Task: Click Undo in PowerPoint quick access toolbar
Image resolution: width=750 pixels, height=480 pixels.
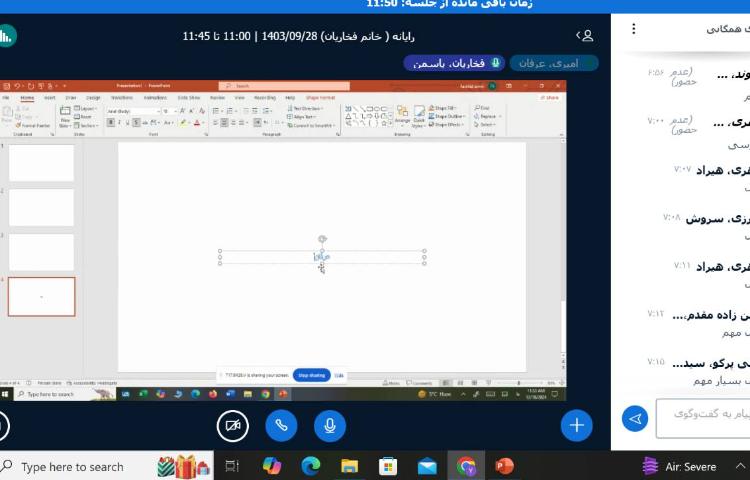Action: pyautogui.click(x=17, y=86)
